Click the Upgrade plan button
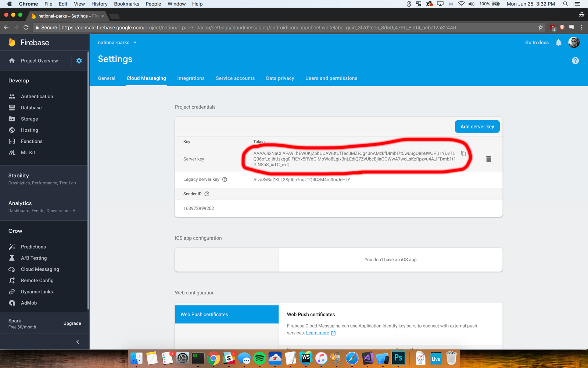 72,323
